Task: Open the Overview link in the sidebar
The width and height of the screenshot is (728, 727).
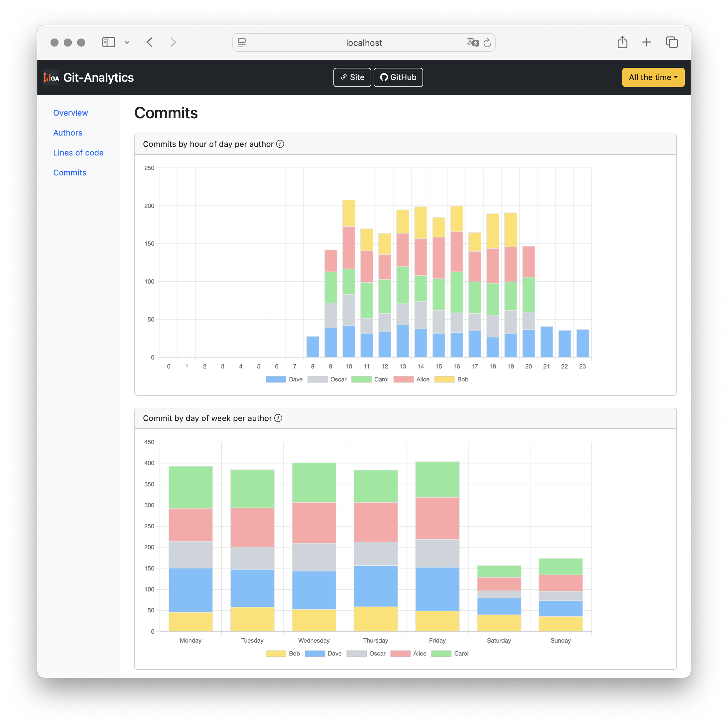Action: click(70, 113)
